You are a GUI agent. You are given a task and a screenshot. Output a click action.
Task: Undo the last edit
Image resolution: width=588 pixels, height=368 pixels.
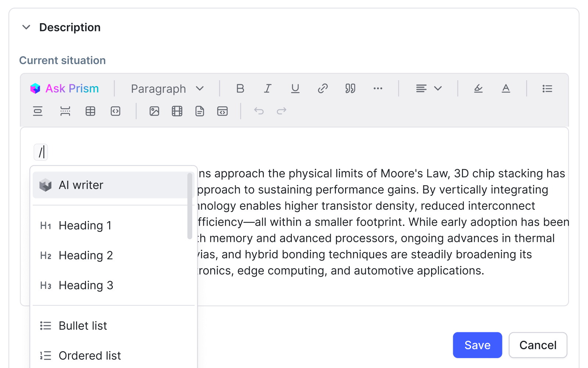point(259,111)
